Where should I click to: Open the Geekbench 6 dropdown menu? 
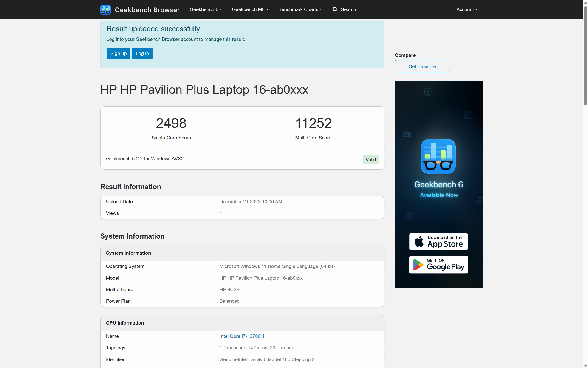point(206,9)
